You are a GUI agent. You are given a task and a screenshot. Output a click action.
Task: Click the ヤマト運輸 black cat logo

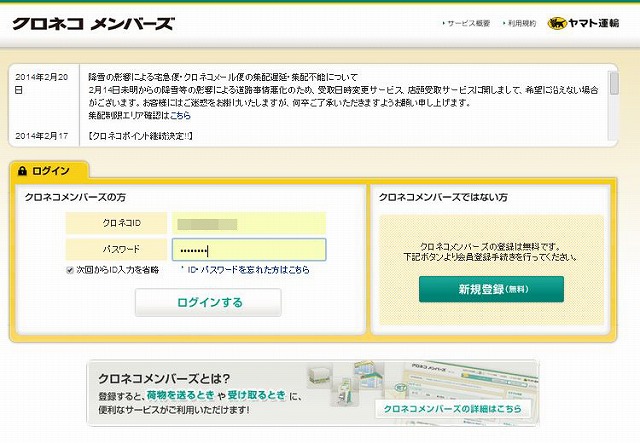pyautogui.click(x=583, y=23)
